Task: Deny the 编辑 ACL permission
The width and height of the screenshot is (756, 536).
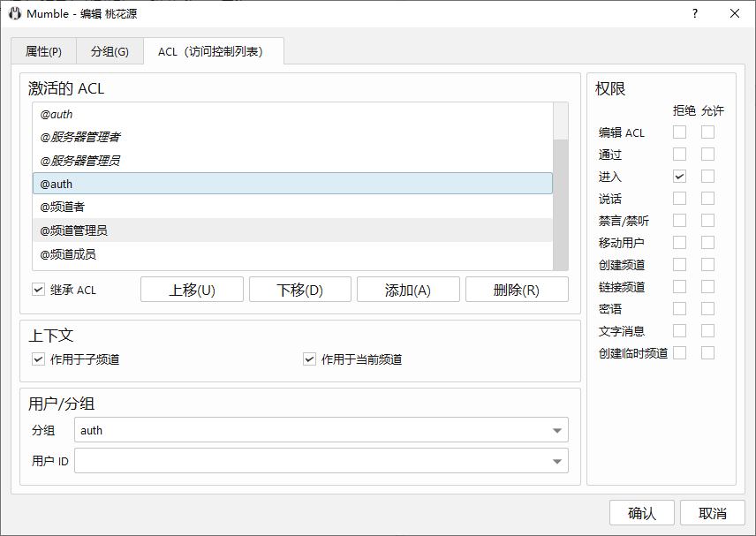Action: [x=679, y=132]
